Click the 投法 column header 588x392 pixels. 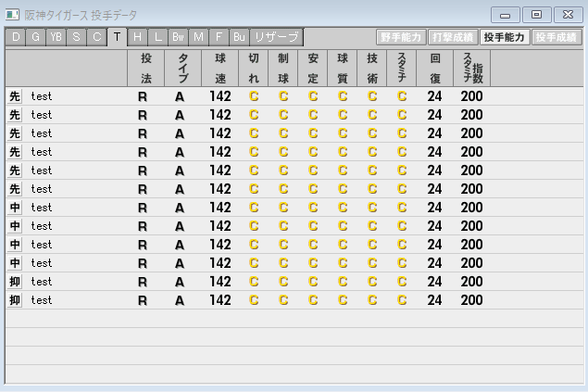(x=144, y=68)
